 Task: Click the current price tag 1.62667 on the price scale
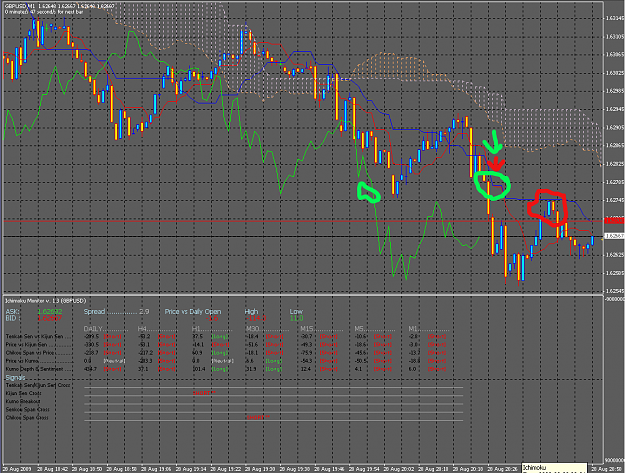click(614, 236)
